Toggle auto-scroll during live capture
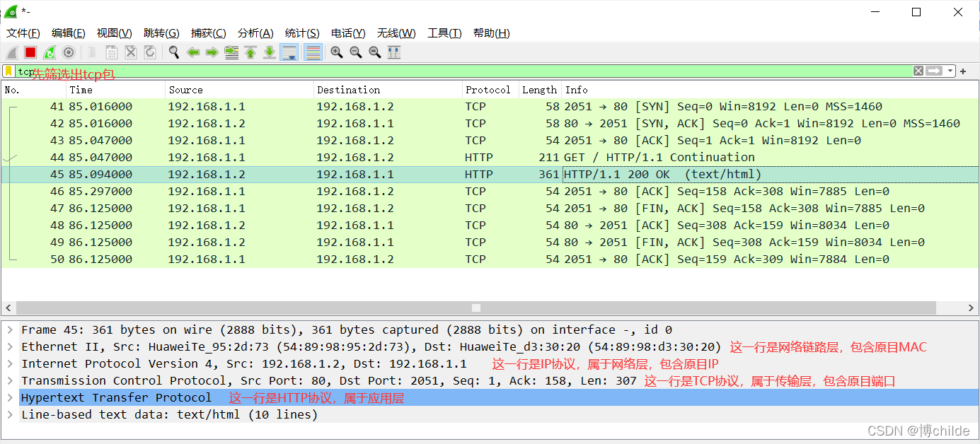This screenshot has width=980, height=444. 289,52
